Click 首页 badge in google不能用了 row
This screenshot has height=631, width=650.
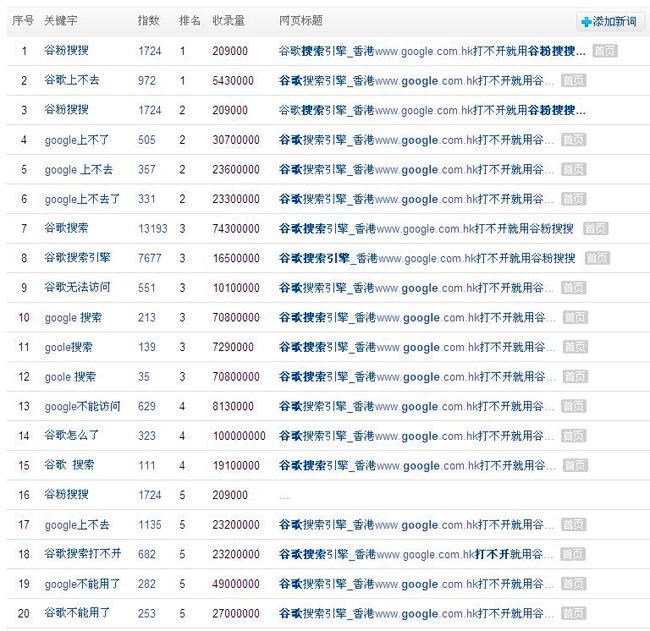click(x=573, y=584)
